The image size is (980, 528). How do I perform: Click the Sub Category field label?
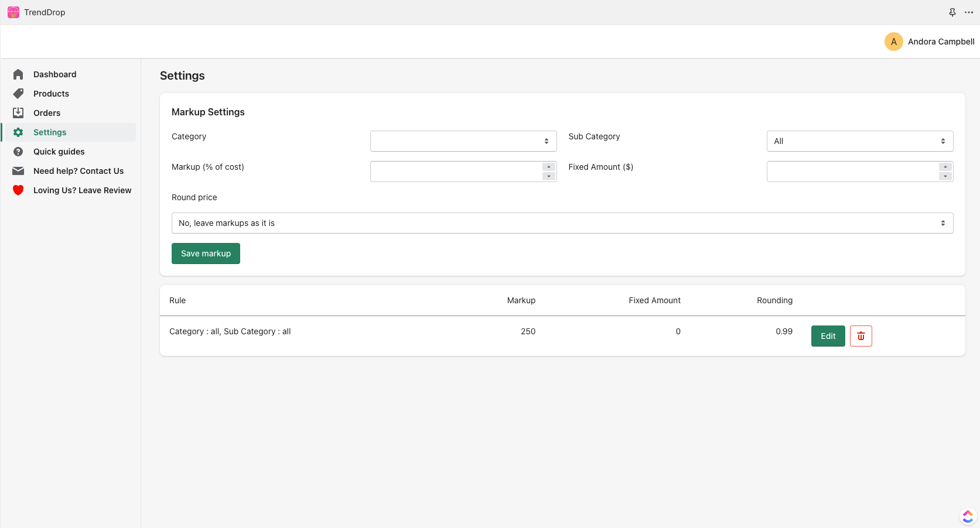point(594,136)
